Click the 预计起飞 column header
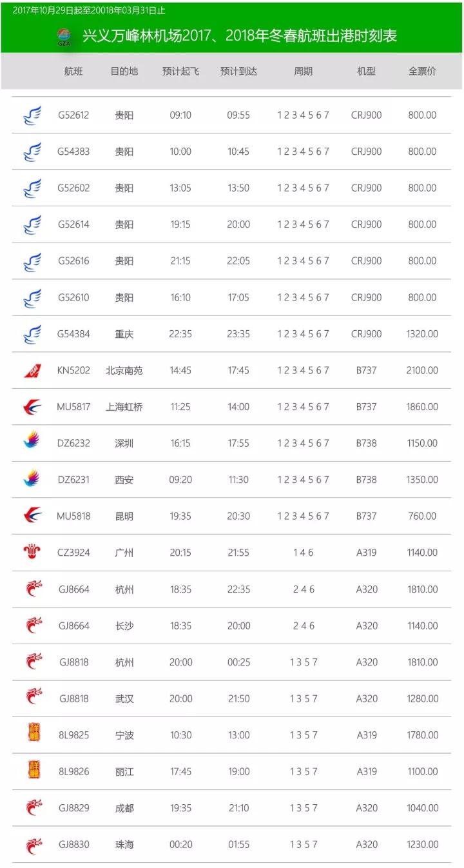The image size is (464, 868). point(180,71)
